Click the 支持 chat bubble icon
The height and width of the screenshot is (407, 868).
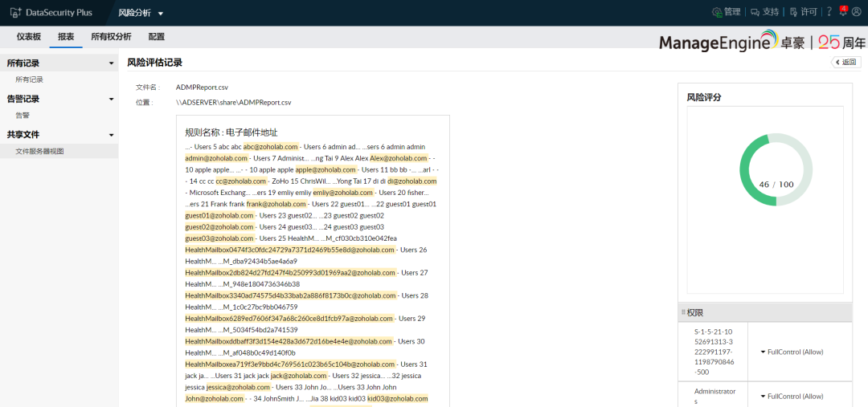tap(755, 12)
